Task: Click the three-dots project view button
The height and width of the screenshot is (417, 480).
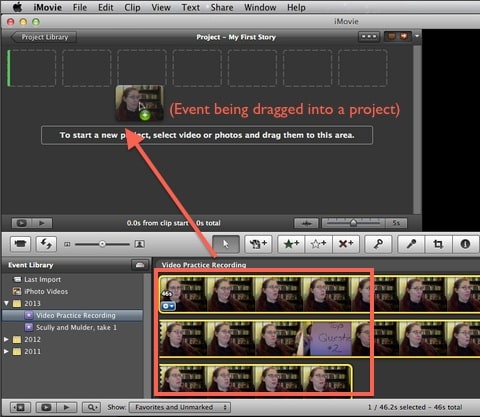Action: point(369,36)
